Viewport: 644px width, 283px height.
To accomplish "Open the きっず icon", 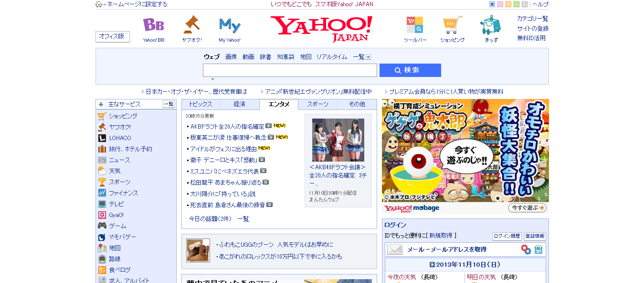I will [491, 25].
